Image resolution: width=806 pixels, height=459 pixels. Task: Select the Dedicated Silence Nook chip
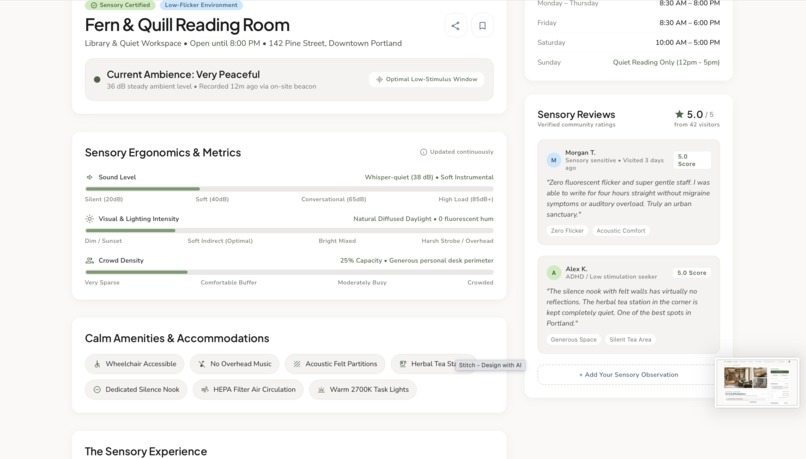(136, 390)
